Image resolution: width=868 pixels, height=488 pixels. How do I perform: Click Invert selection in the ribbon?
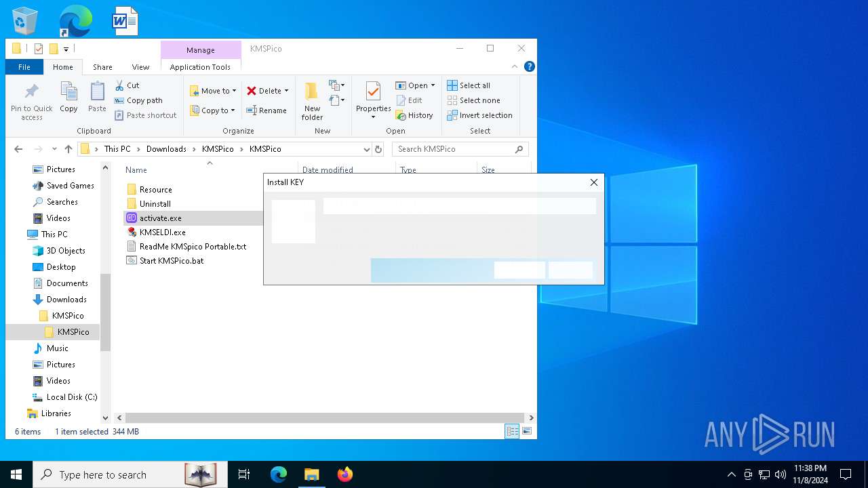point(479,115)
